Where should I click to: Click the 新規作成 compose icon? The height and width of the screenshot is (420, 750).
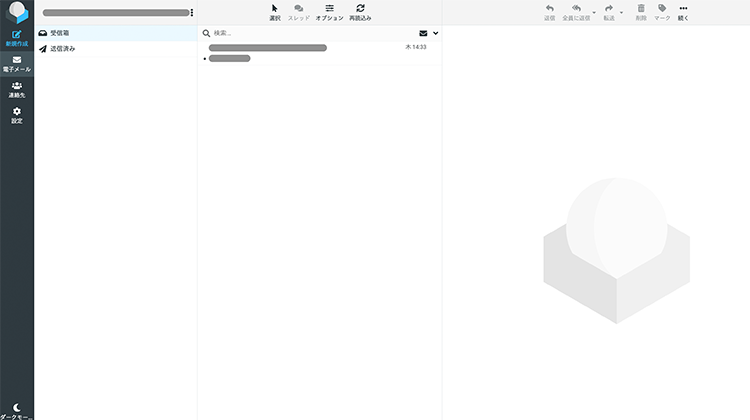16,38
